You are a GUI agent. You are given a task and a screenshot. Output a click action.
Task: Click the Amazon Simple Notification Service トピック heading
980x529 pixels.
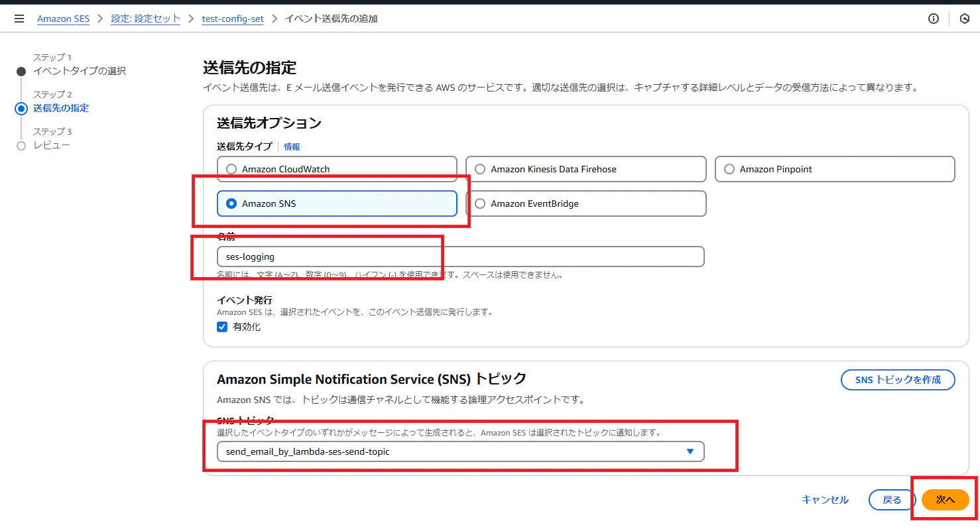371,379
